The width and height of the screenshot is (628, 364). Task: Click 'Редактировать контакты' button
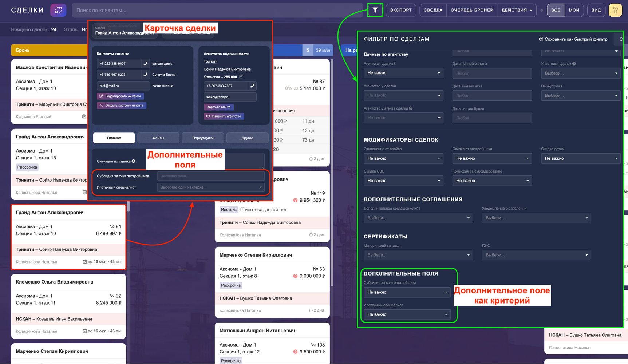point(121,96)
